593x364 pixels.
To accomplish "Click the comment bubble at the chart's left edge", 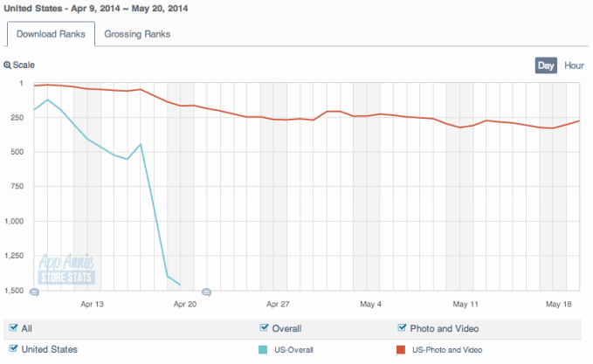I will click(35, 292).
